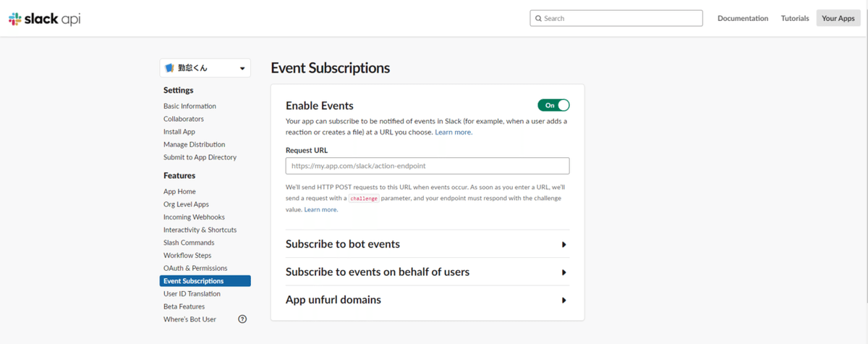Click the Slack API logo
Screen dimensions: 868x344
(x=44, y=19)
